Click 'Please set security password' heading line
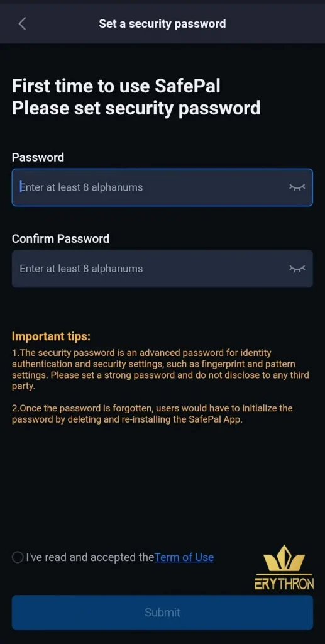This screenshot has width=325, height=644. 136,108
